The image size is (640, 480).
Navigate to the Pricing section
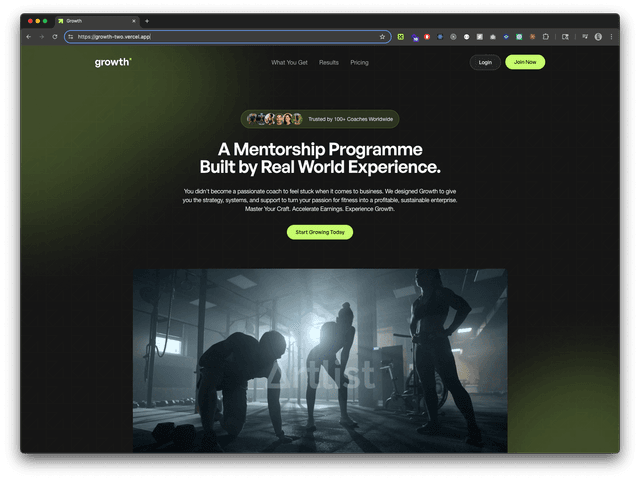[359, 62]
